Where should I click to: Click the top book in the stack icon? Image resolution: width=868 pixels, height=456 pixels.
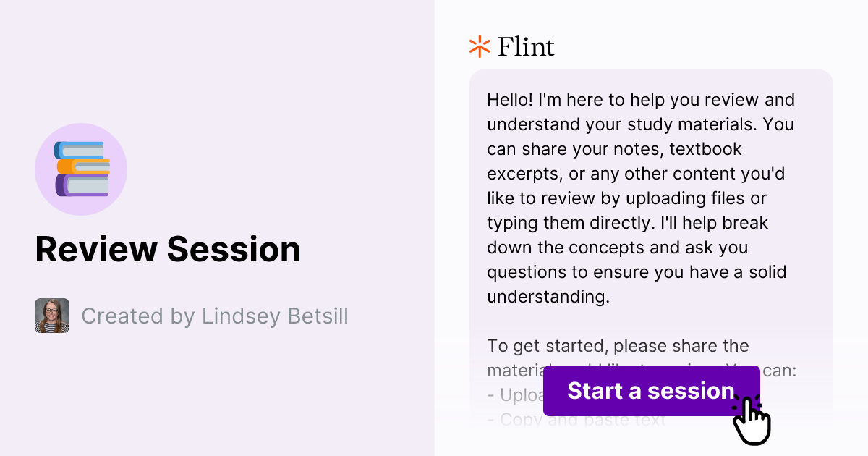pyautogui.click(x=80, y=150)
